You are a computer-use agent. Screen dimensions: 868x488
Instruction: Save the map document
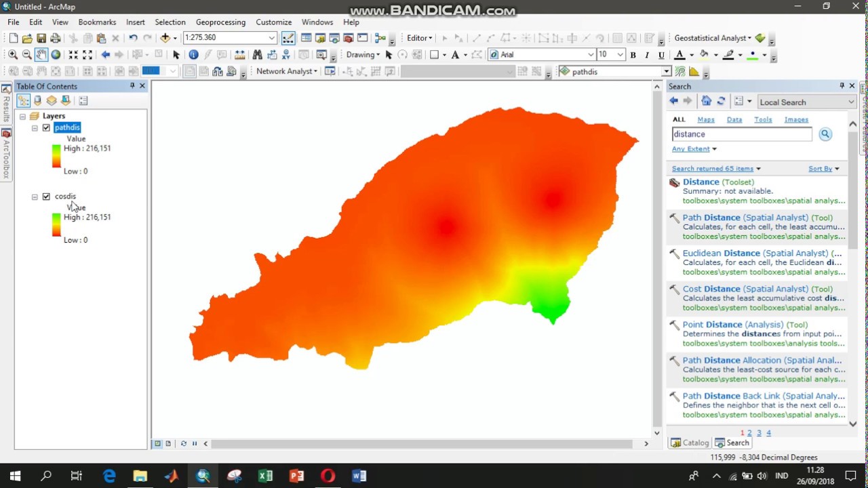[x=41, y=38]
